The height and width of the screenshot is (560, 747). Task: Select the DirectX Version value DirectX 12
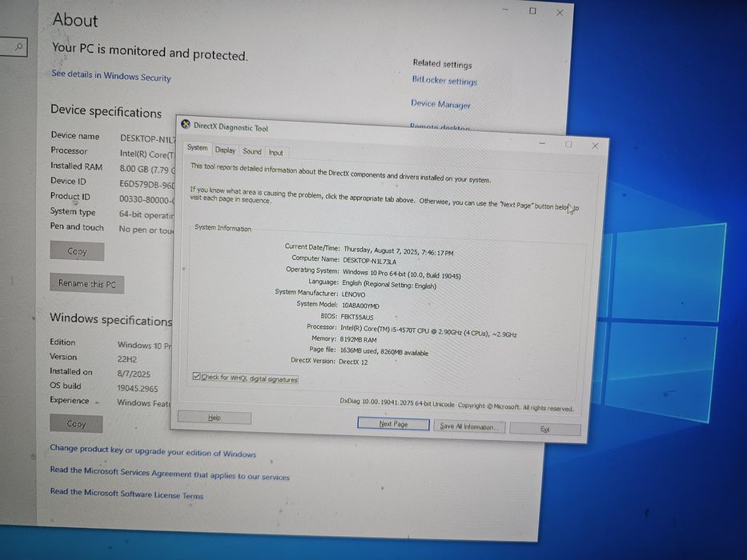pyautogui.click(x=353, y=362)
